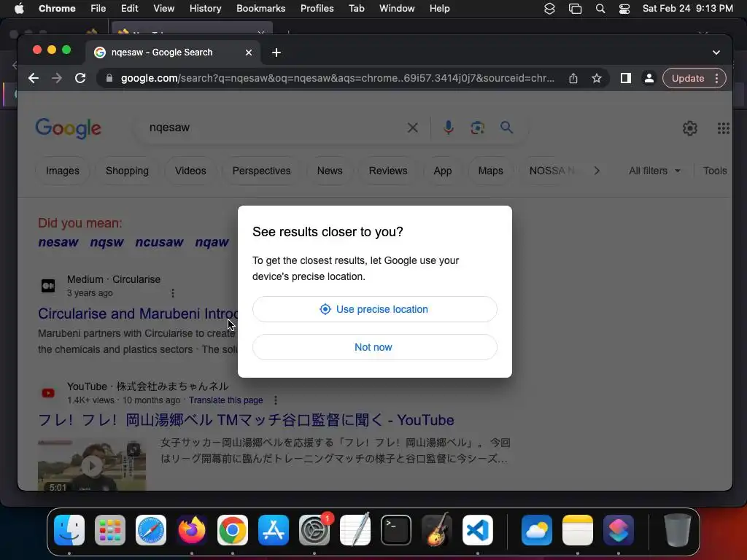Open the Circularise and Marubeni result link
The image size is (747, 560).
138,314
